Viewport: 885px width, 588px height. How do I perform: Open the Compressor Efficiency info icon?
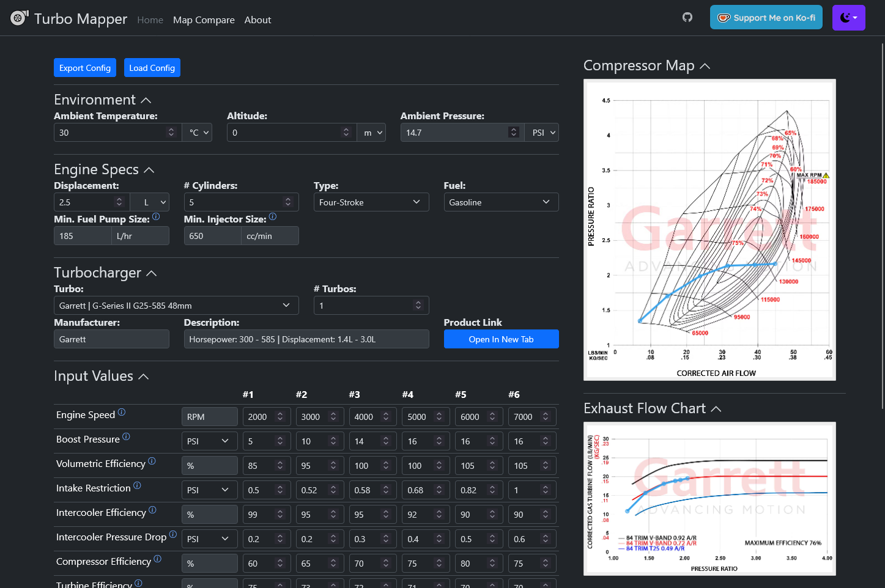point(158,559)
